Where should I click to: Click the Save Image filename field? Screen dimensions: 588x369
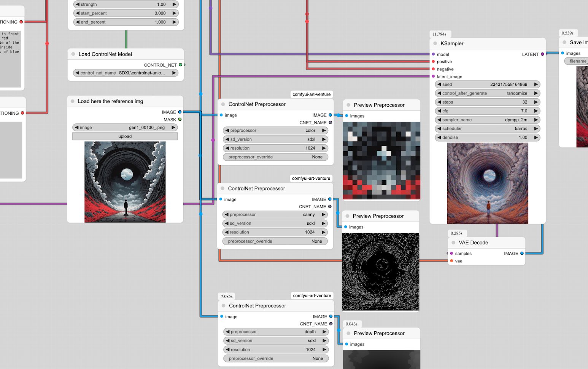coord(576,61)
